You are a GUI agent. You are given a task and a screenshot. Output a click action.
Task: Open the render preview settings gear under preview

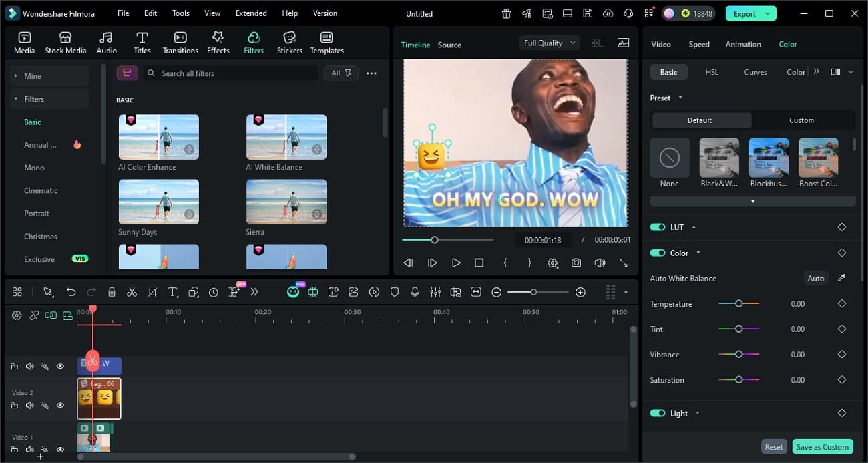coord(553,263)
